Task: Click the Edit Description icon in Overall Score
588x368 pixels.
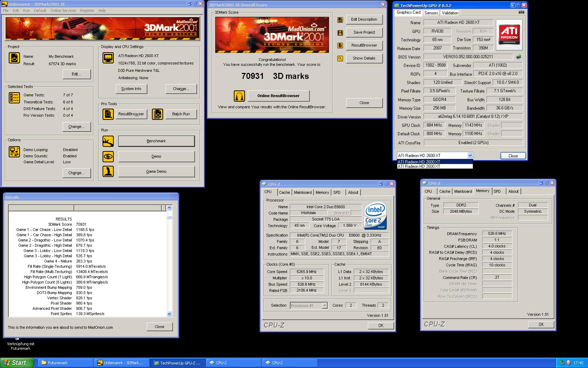Action: click(x=340, y=20)
